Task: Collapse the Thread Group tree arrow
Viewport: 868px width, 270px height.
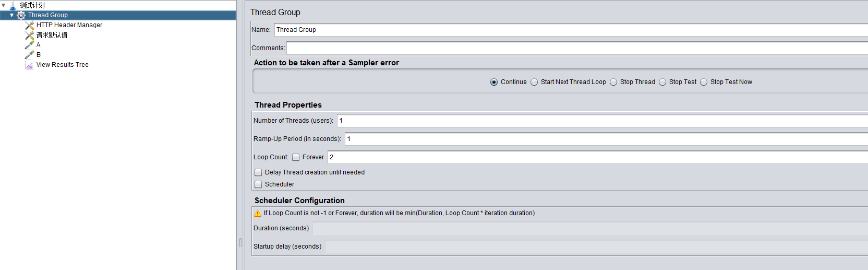Action: [x=11, y=15]
